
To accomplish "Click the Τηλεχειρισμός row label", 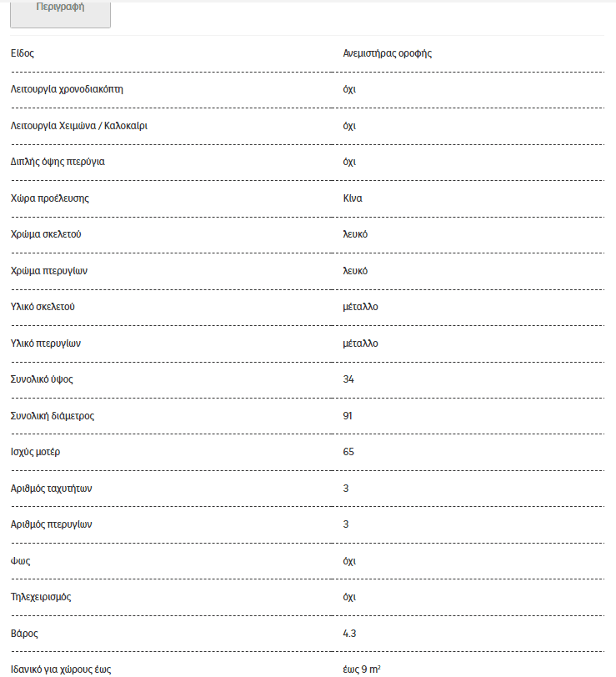I will pyautogui.click(x=41, y=597).
